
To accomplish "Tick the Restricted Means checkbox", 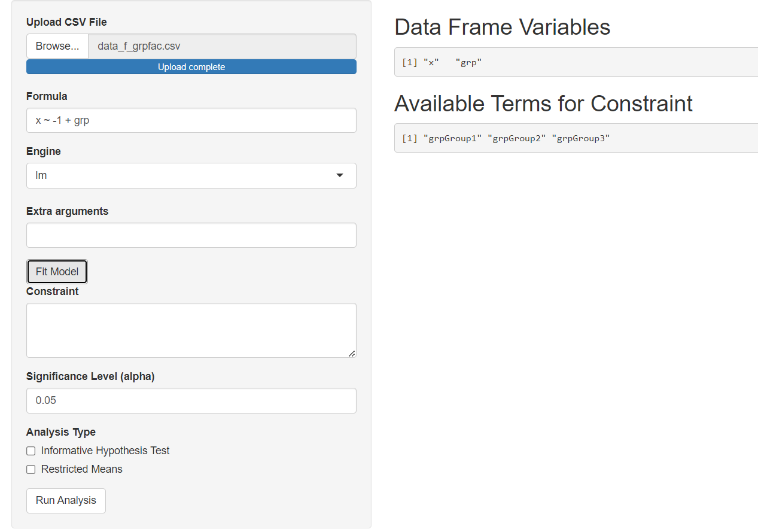I will (x=31, y=470).
